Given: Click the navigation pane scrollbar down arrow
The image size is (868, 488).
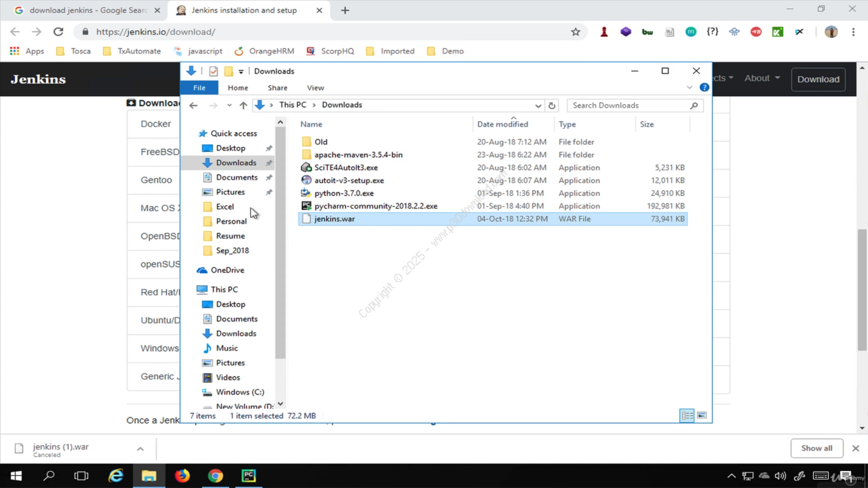Looking at the screenshot, I should pos(281,405).
